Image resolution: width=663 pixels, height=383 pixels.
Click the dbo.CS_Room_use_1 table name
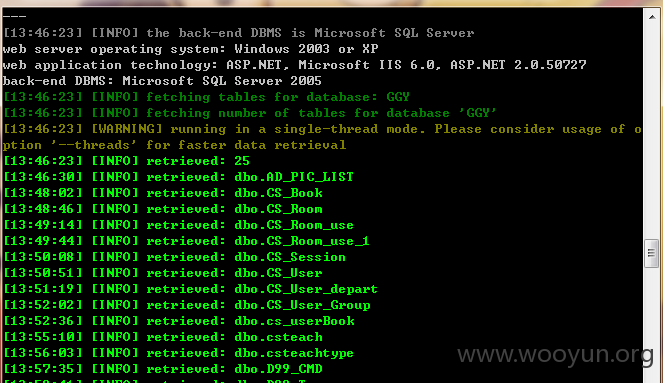(x=302, y=241)
